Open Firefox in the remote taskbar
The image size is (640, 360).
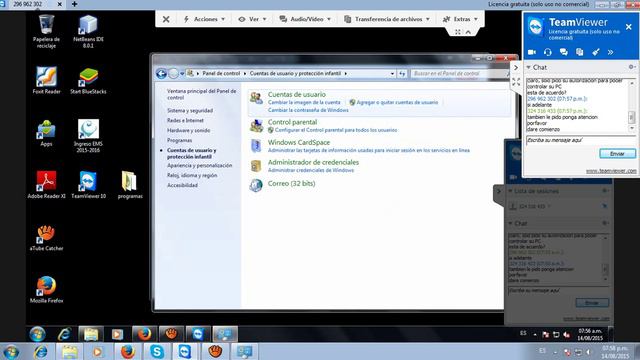tap(144, 334)
